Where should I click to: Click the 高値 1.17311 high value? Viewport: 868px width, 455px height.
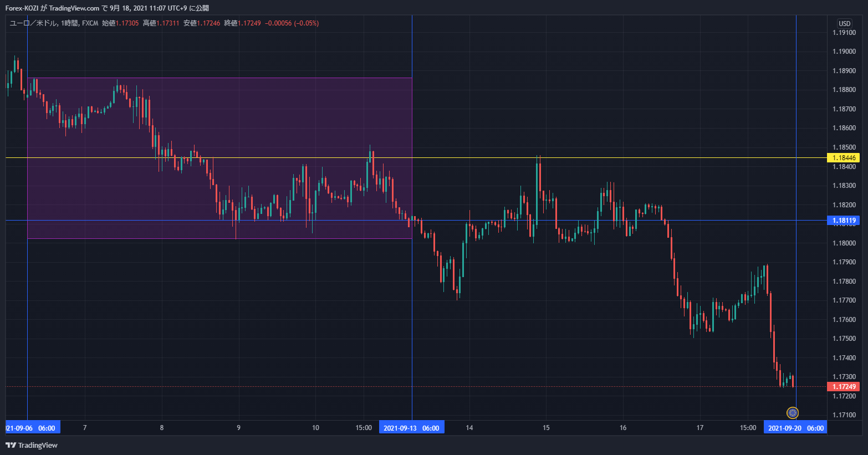click(x=161, y=23)
